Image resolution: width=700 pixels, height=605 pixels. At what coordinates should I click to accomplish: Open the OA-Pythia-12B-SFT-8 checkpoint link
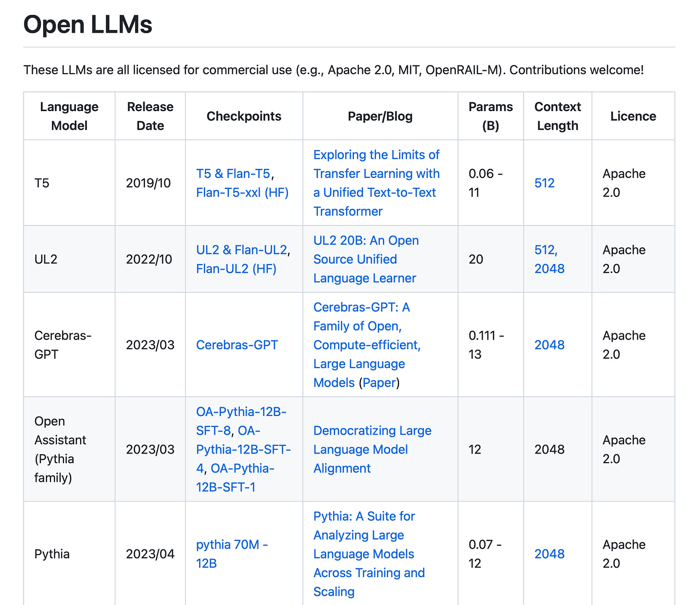click(241, 421)
